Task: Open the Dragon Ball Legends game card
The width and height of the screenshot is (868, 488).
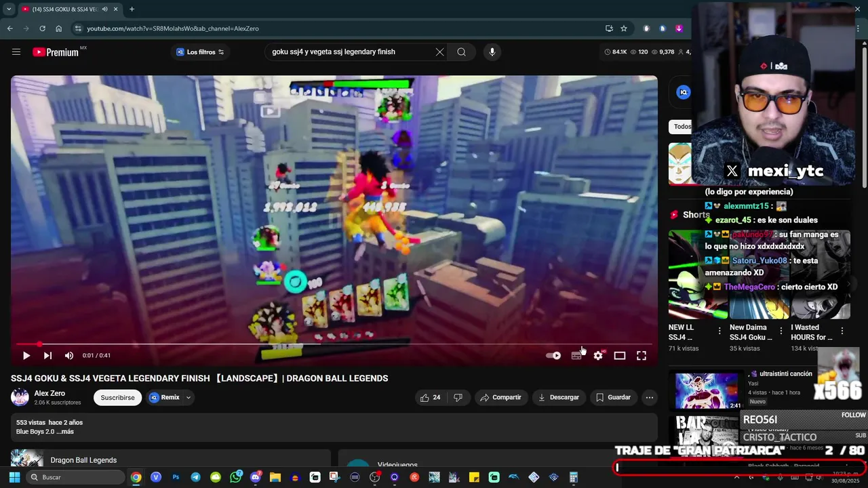Action: [170, 458]
